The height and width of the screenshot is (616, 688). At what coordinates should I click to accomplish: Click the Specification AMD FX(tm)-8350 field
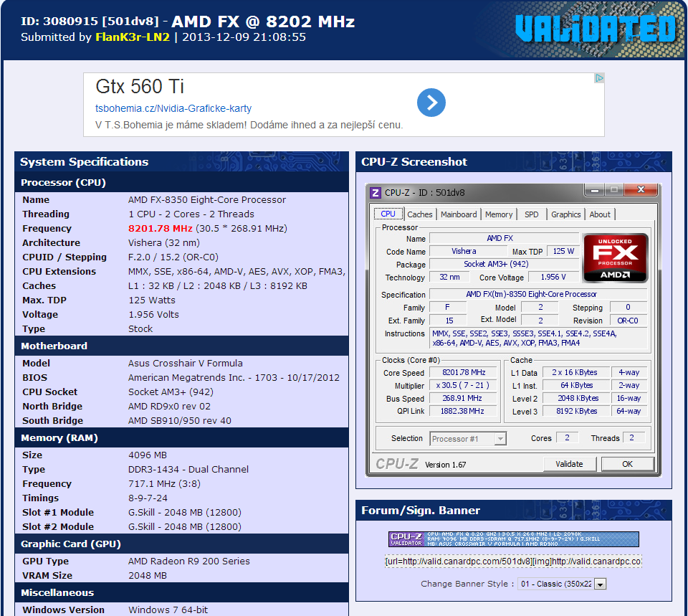pos(538,294)
